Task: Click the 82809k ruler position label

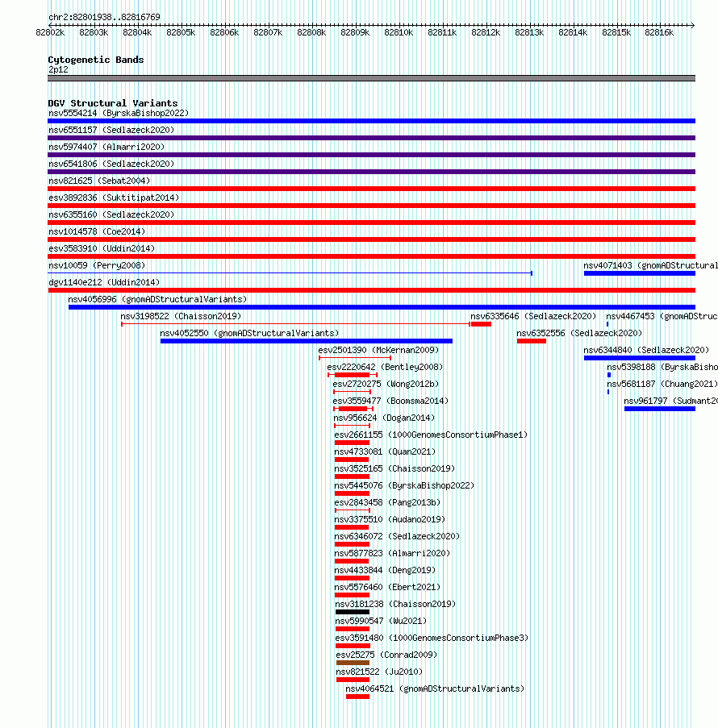Action: (355, 32)
